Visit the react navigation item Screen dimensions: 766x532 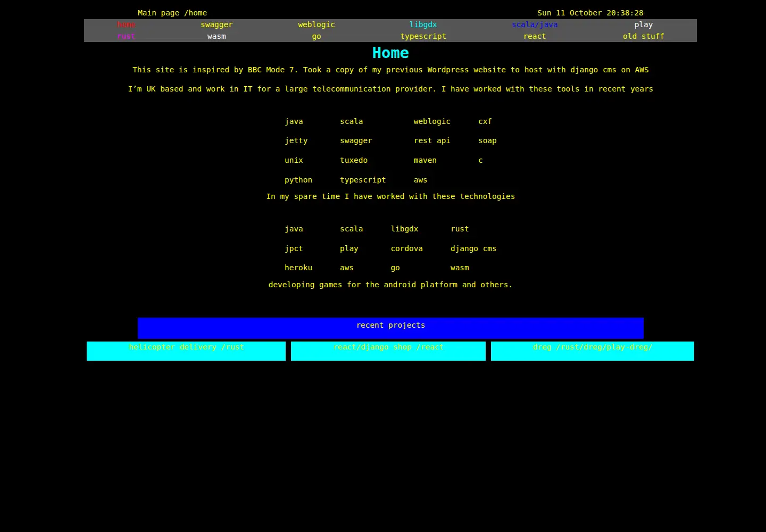pos(535,36)
